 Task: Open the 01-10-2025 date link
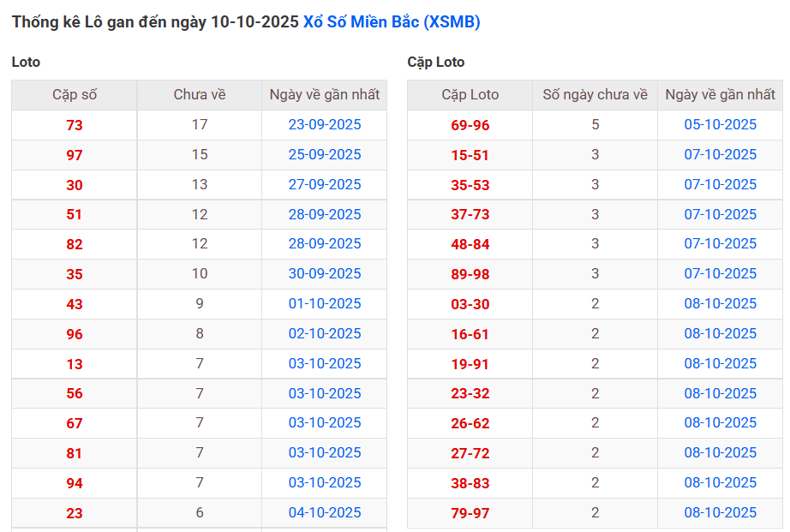pos(324,304)
